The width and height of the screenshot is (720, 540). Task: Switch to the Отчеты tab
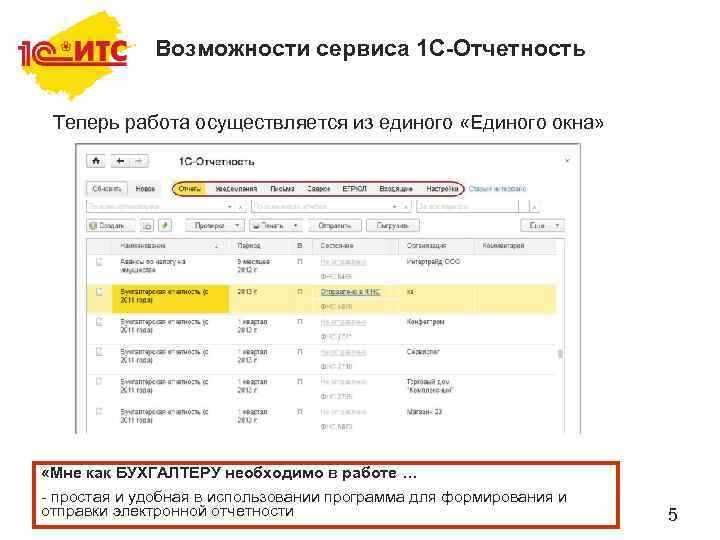coord(190,189)
